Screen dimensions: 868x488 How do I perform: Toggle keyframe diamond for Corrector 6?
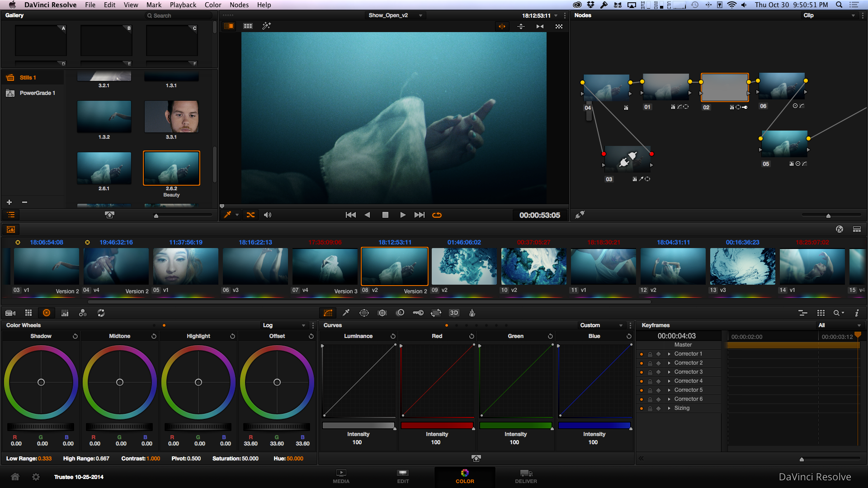click(659, 399)
